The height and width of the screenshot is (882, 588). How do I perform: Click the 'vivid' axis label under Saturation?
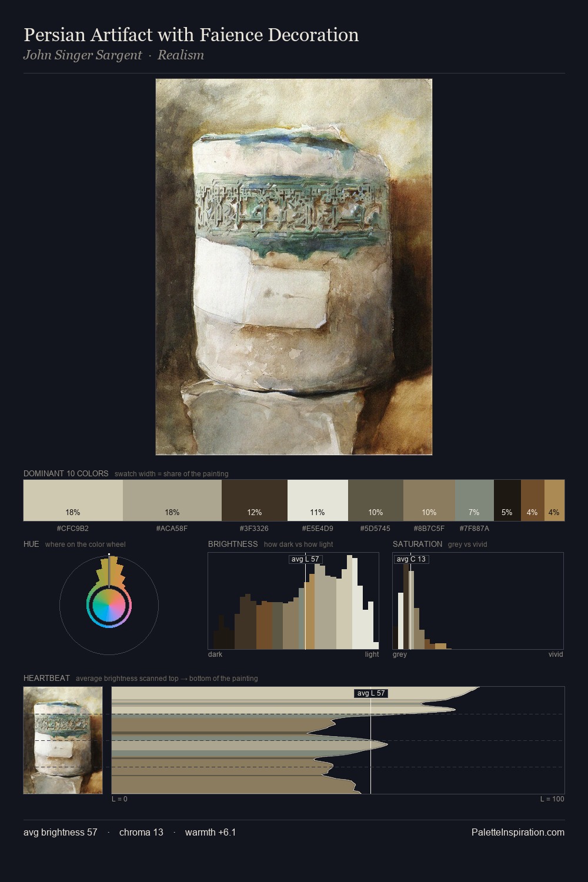coord(556,654)
